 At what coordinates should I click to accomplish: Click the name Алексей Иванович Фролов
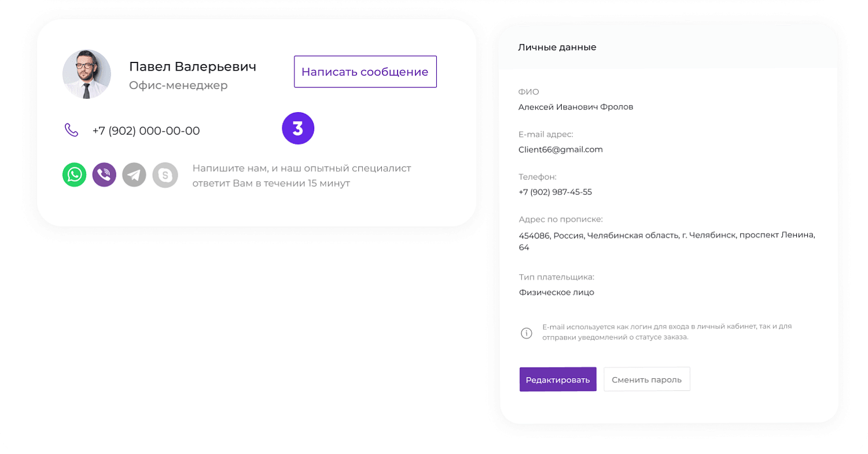click(575, 107)
